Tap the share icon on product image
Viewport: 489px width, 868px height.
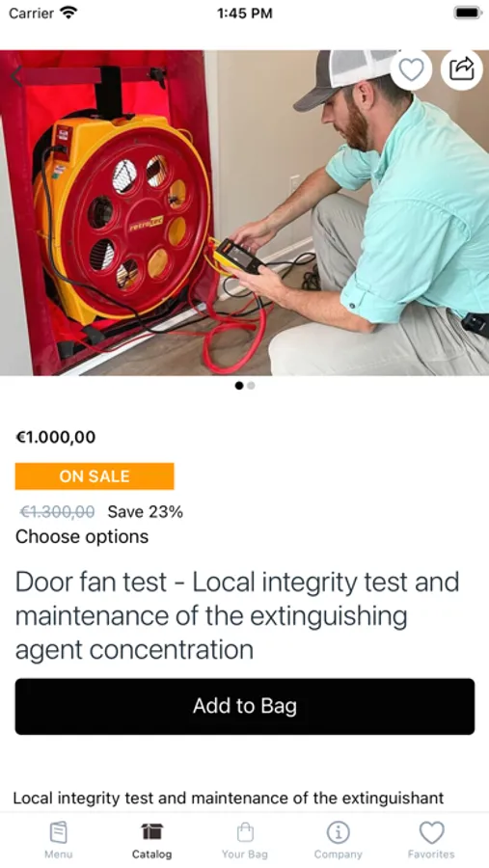point(461,69)
